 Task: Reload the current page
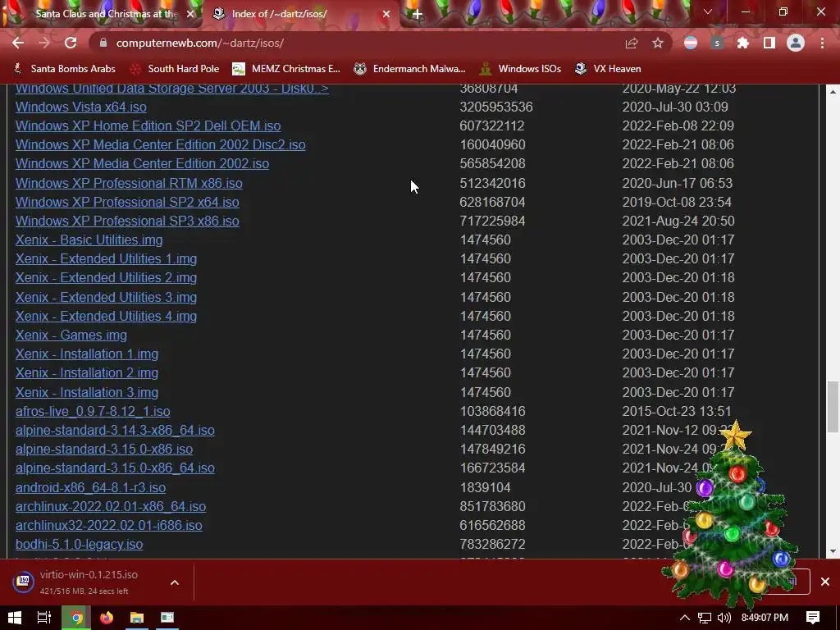71,43
